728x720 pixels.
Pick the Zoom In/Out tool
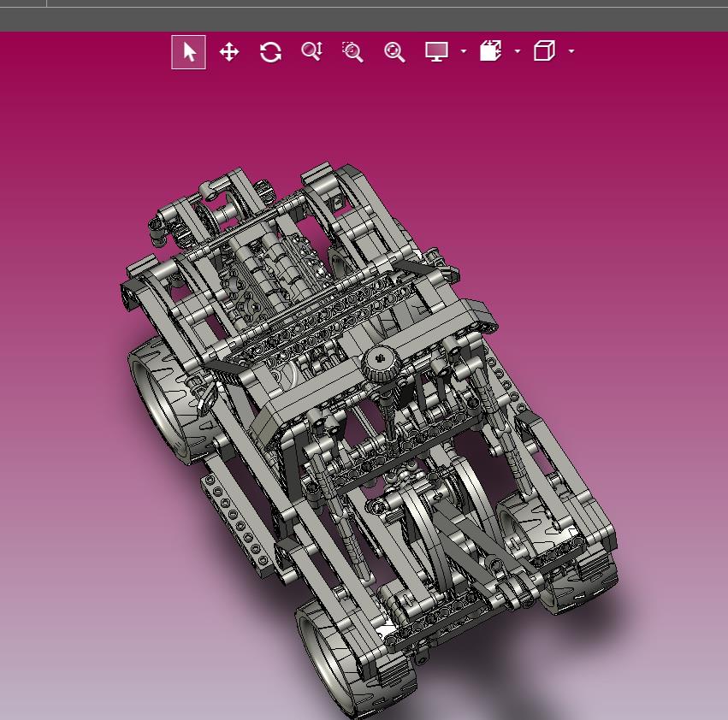[x=312, y=51]
